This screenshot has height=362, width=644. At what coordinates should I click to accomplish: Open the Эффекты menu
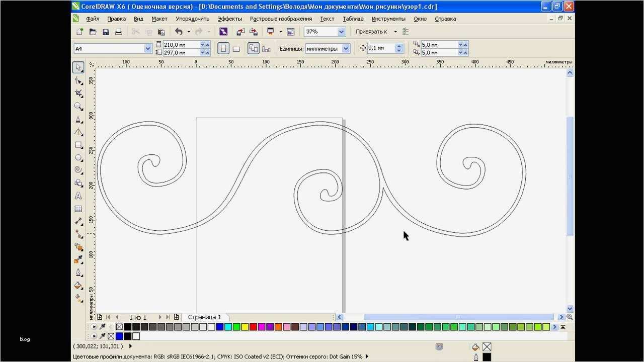click(x=229, y=19)
